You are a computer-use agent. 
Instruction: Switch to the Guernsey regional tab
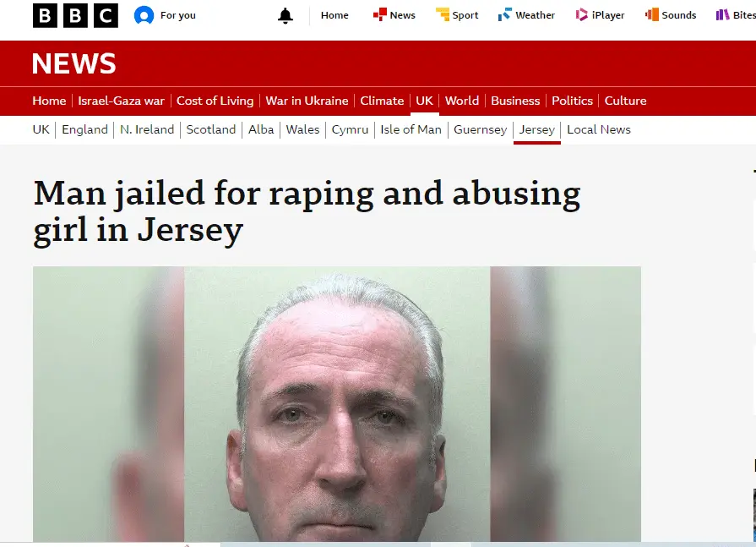[x=481, y=129]
